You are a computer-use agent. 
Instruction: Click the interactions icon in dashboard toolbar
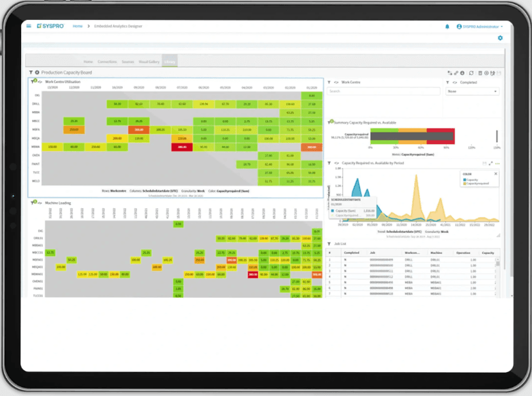[x=449, y=73]
